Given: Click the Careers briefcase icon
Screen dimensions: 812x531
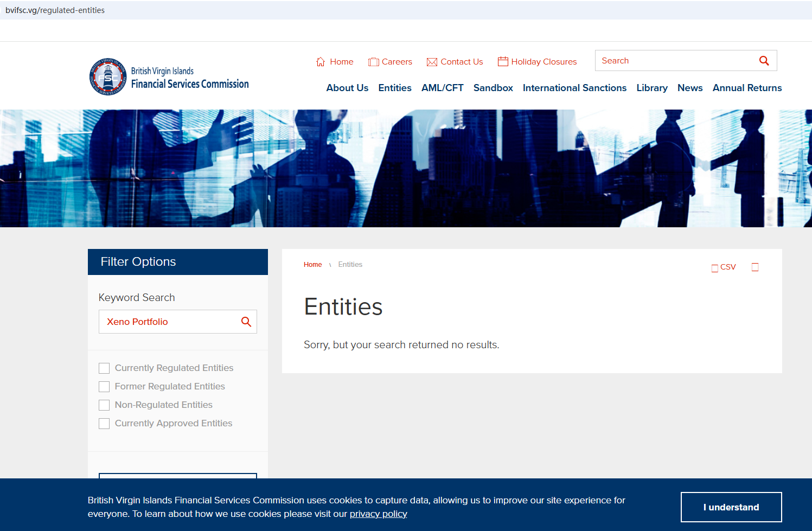Looking at the screenshot, I should coord(373,62).
